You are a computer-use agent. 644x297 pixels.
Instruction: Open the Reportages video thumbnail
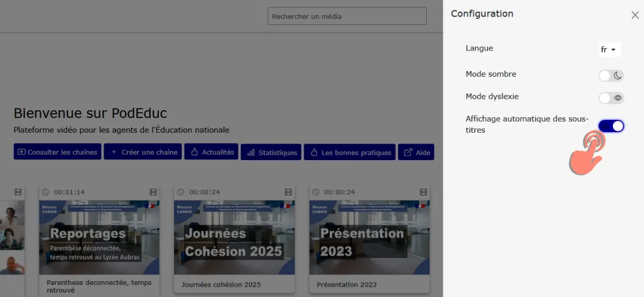[x=99, y=237]
